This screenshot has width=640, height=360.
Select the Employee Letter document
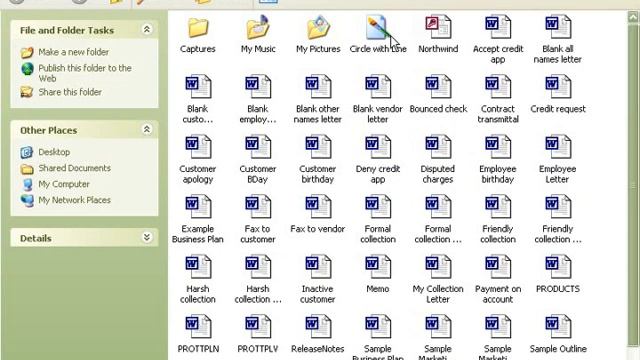(x=558, y=147)
